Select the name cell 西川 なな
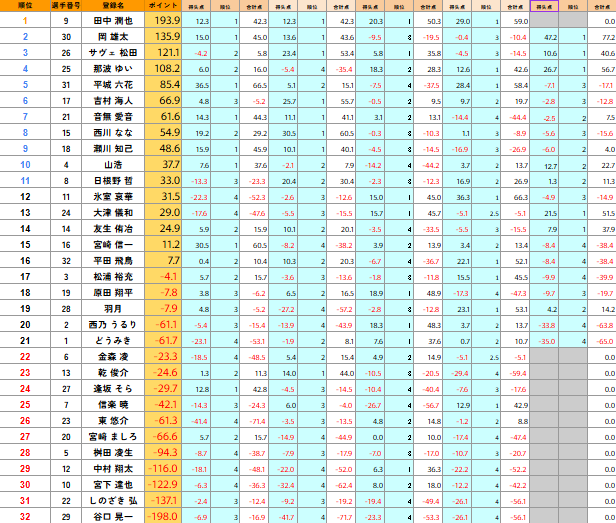This screenshot has height=523, width=616. (x=113, y=133)
